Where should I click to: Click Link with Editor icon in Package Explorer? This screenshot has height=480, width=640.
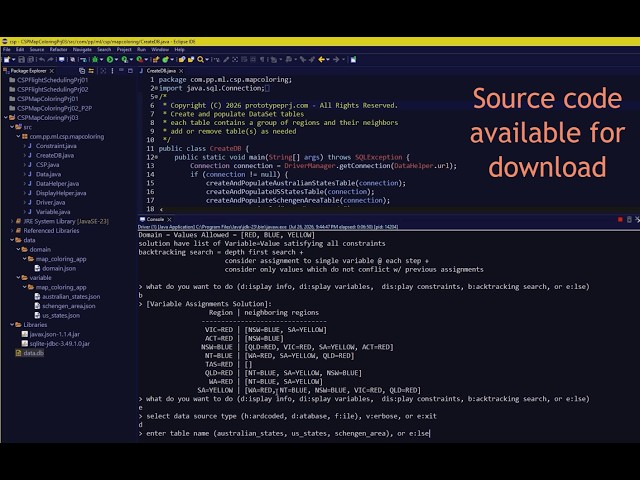coord(91,71)
